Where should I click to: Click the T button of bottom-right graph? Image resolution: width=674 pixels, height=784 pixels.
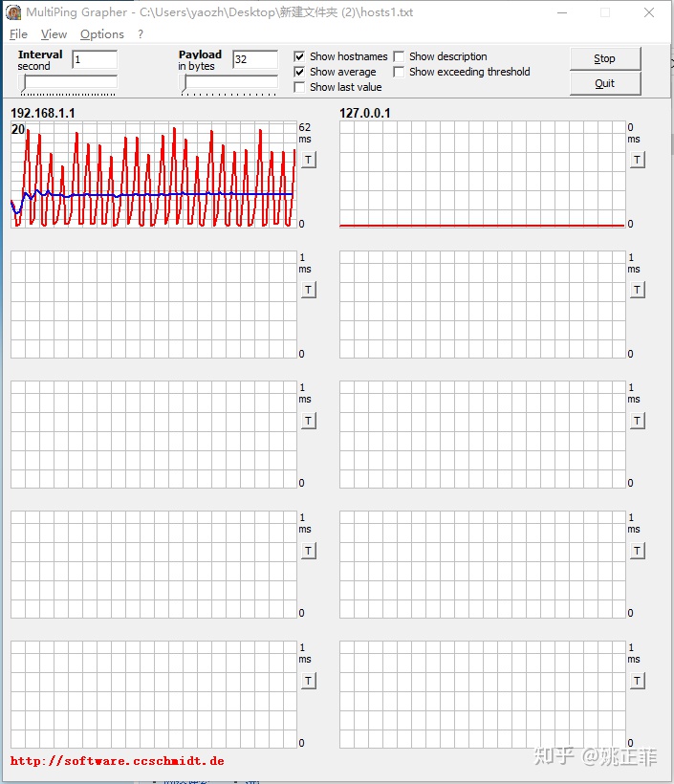coord(637,681)
